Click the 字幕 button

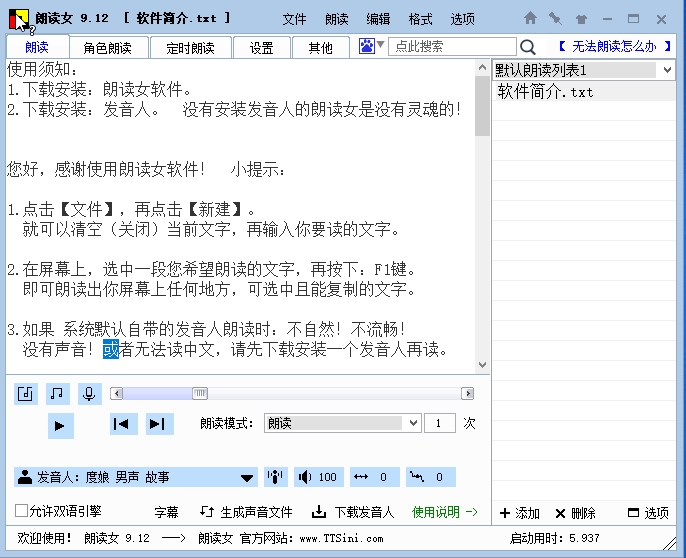pos(166,512)
